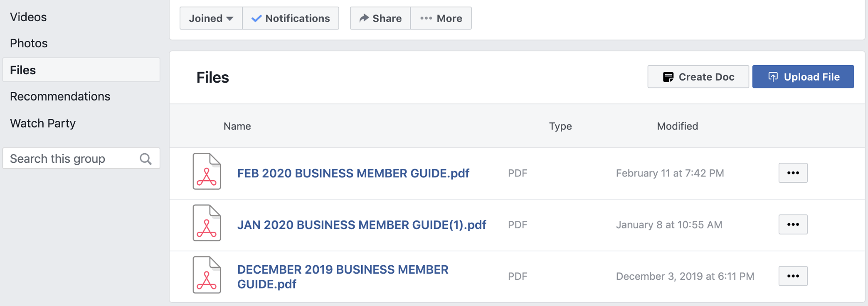
Task: Open options menu for DECEMBER 2019 file
Action: pos(793,276)
